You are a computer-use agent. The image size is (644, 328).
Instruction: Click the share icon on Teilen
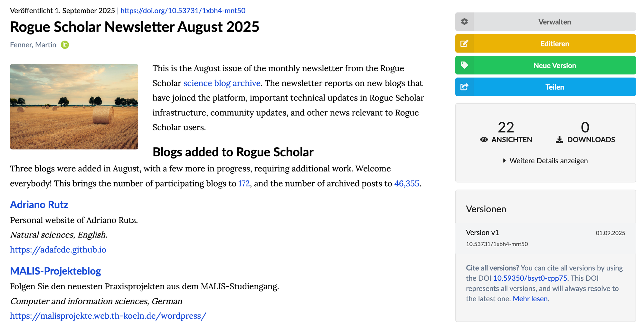[464, 87]
